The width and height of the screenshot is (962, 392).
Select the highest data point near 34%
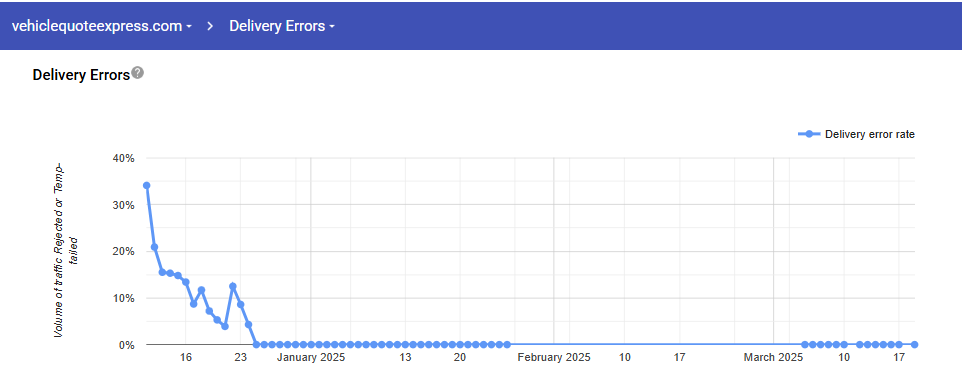(147, 185)
